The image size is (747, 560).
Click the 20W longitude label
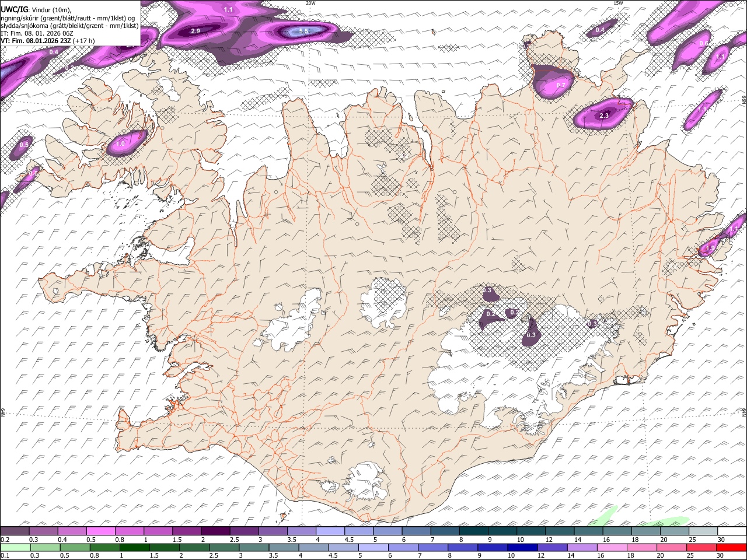310,3
